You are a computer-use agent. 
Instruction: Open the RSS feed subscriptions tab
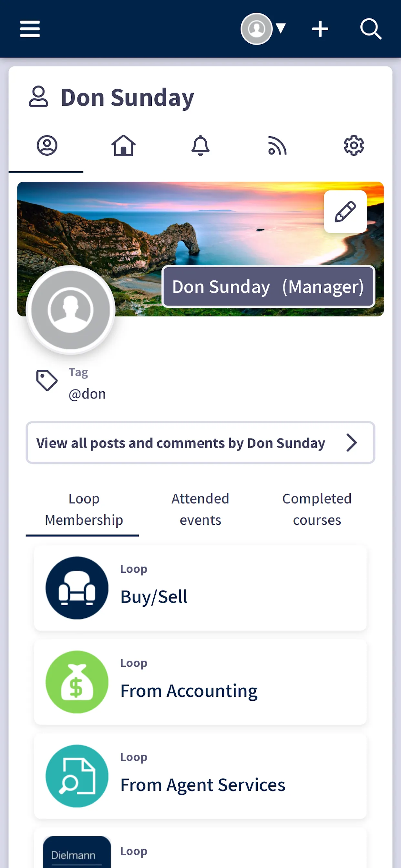(277, 146)
